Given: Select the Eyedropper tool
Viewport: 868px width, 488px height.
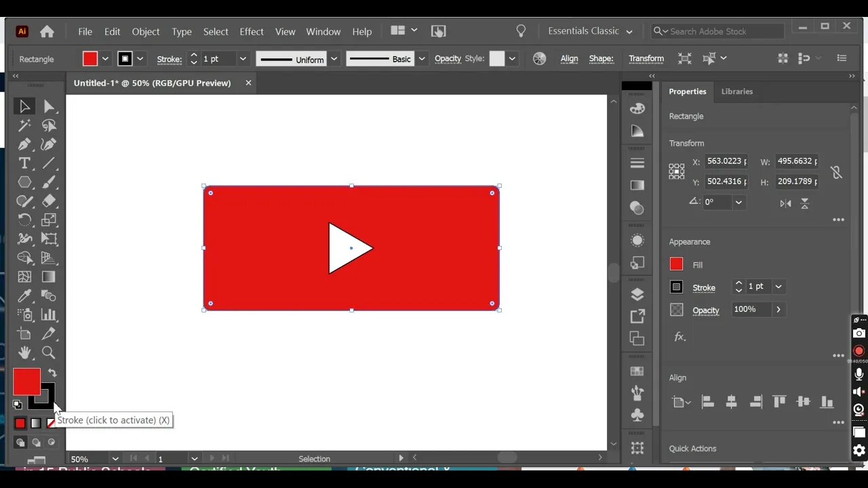Looking at the screenshot, I should coord(24,296).
